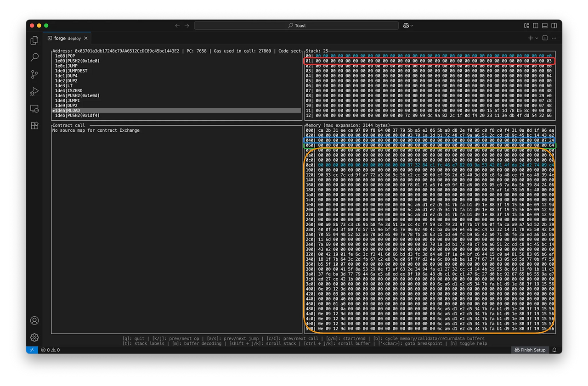Viewport: 588px width, 386px height.
Task: Click the notifications bell in status bar
Action: point(554,350)
